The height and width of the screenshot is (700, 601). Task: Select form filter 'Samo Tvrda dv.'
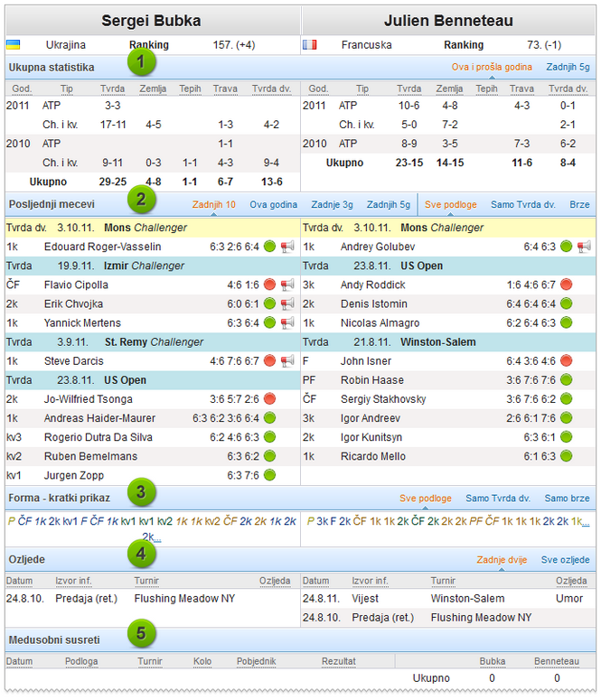point(498,499)
